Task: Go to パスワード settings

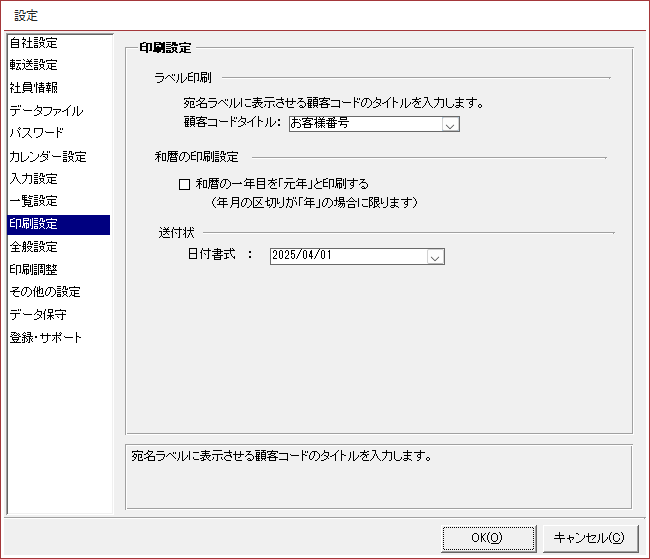Action: (37, 133)
